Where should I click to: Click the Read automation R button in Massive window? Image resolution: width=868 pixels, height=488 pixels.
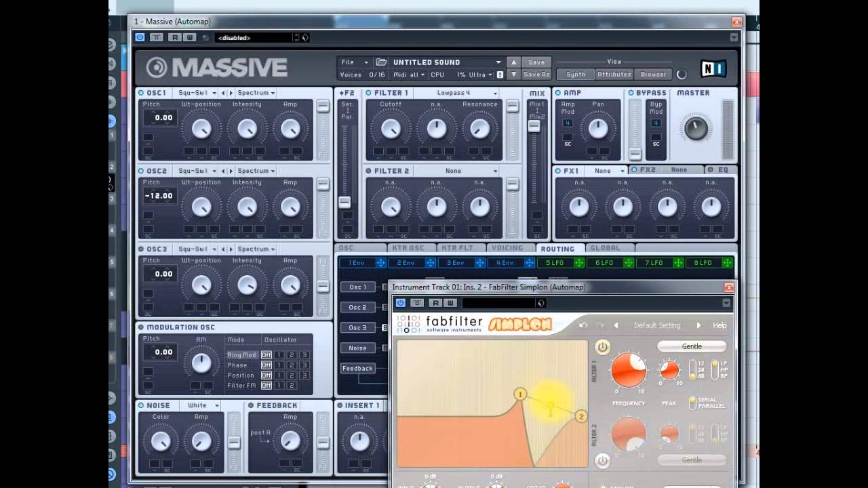point(176,37)
